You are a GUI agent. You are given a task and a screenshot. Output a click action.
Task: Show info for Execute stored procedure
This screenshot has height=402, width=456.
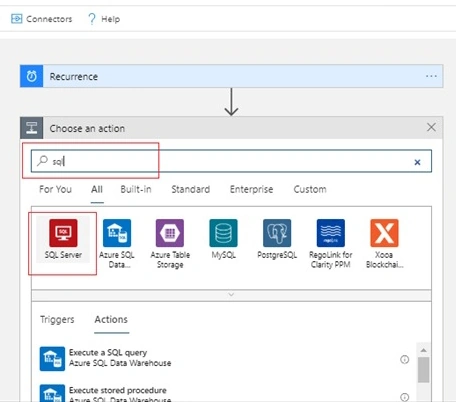click(x=404, y=397)
